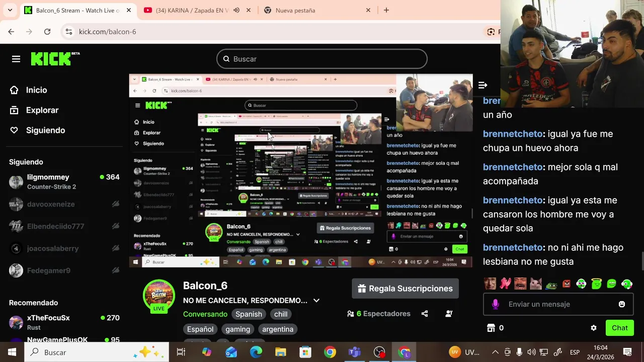Open offline channel joacosalaberry
The height and width of the screenshot is (362, 644).
tap(64, 248)
